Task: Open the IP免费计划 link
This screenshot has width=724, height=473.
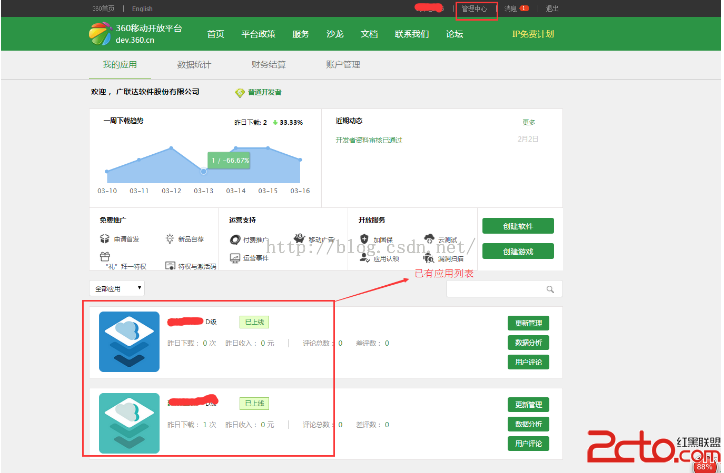Action: [x=533, y=34]
